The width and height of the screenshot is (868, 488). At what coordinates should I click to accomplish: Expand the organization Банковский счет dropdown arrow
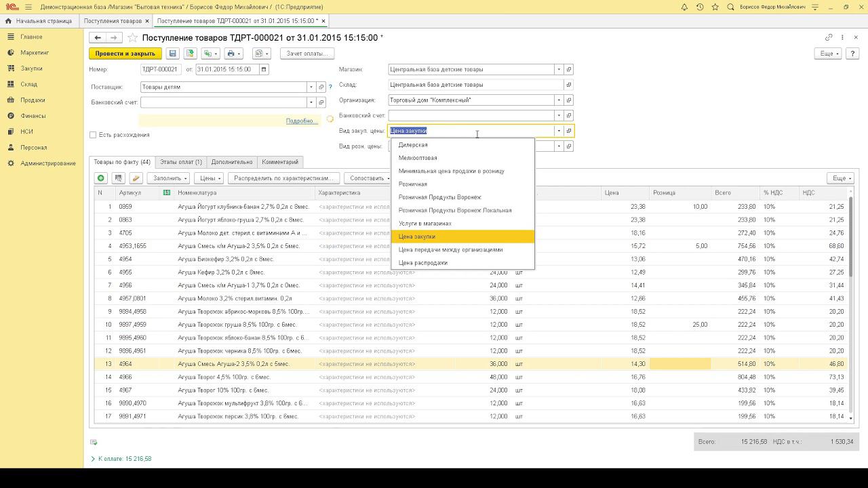[x=559, y=116]
